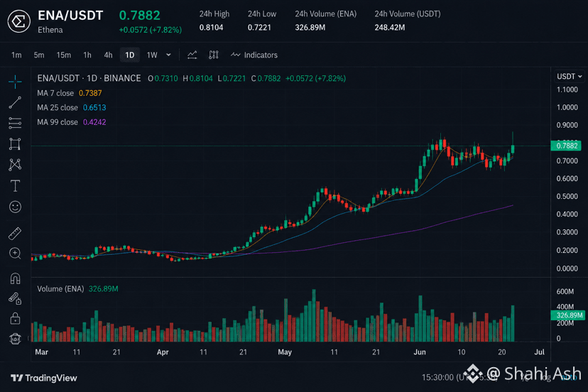The image size is (588, 392).
Task: Expand the more timeframes dropdown arrow
Action: click(169, 55)
